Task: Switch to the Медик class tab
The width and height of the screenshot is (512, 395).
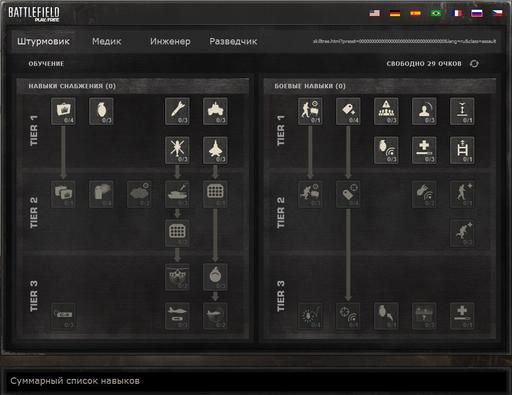Action: tap(107, 41)
